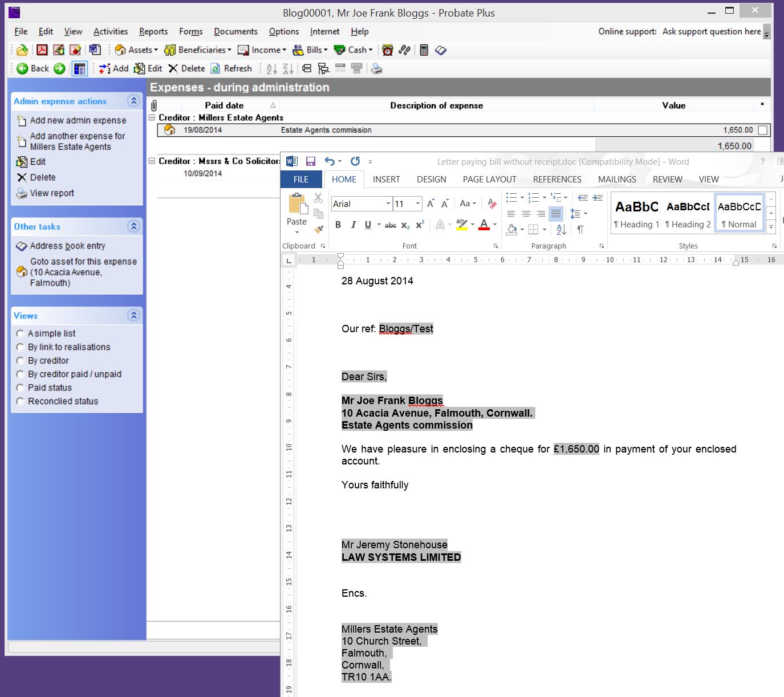Open the Reports menu
The height and width of the screenshot is (697, 784).
pos(153,31)
